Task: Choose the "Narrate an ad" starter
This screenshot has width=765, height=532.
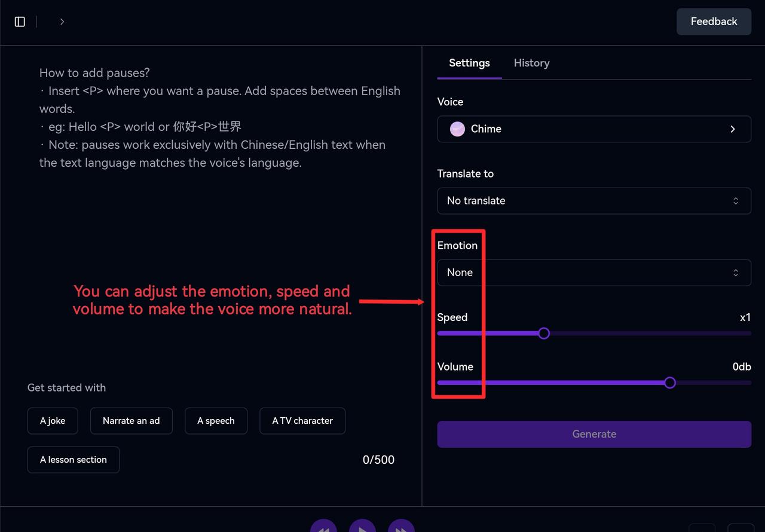Action: tap(131, 421)
